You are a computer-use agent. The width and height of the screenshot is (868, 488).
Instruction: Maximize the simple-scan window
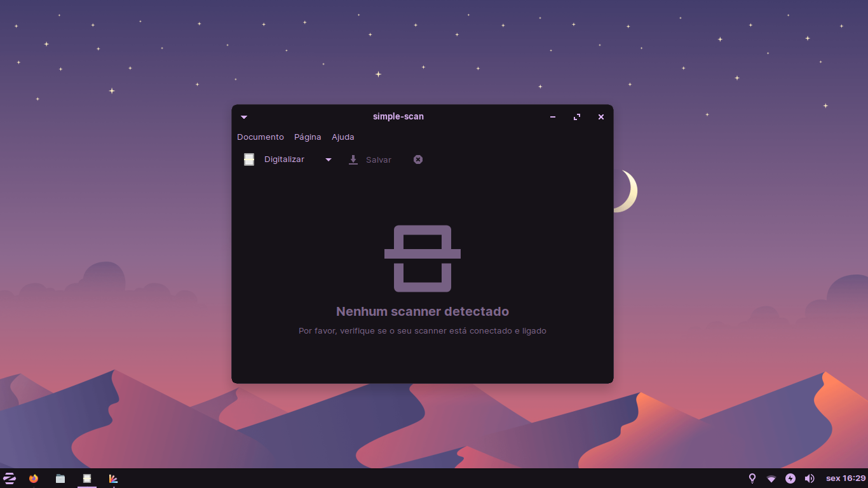click(x=577, y=117)
